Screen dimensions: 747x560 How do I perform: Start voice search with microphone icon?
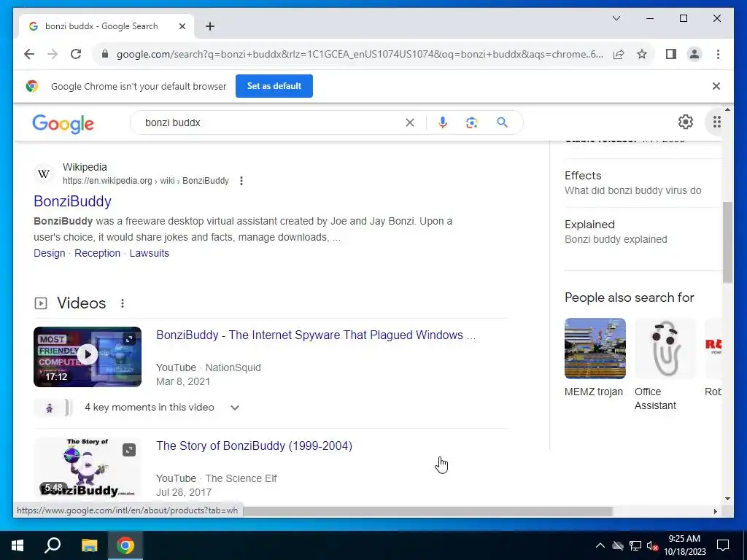click(x=443, y=122)
